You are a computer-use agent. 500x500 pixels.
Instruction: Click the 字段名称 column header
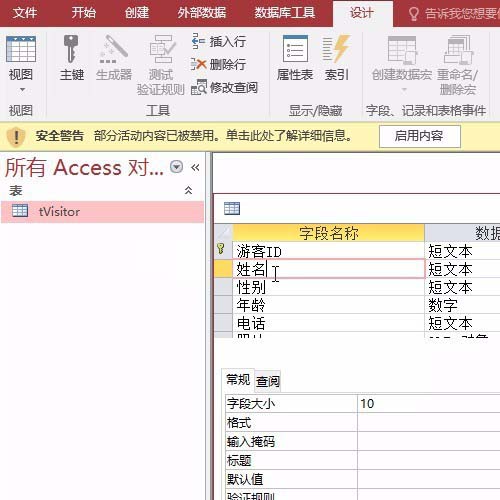click(328, 233)
